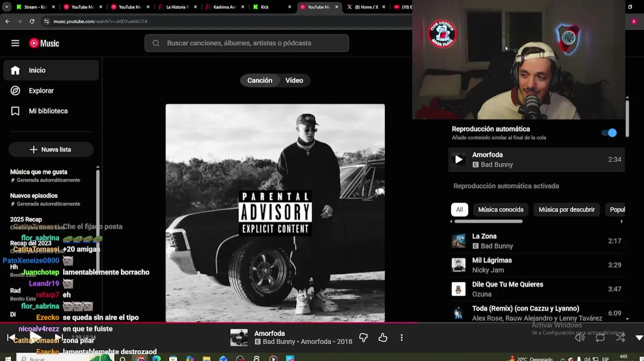Image resolution: width=644 pixels, height=361 pixels.
Task: Go to Inicio in the sidebar
Action: (x=51, y=70)
